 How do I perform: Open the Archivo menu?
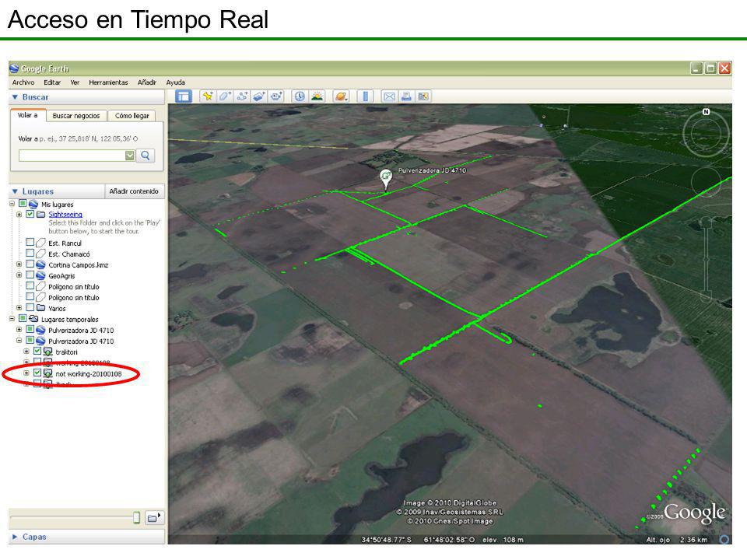23,82
